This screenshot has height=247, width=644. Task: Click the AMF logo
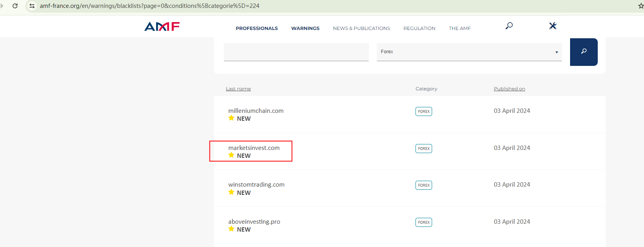162,26
